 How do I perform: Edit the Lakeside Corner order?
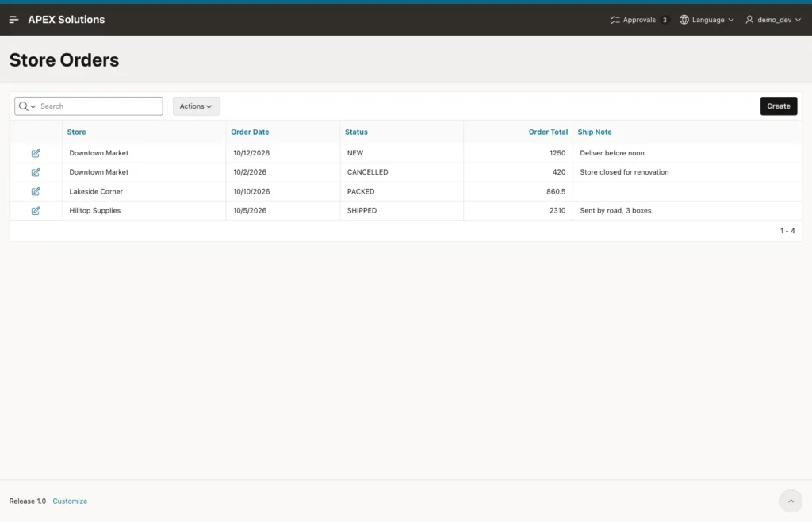coord(35,192)
